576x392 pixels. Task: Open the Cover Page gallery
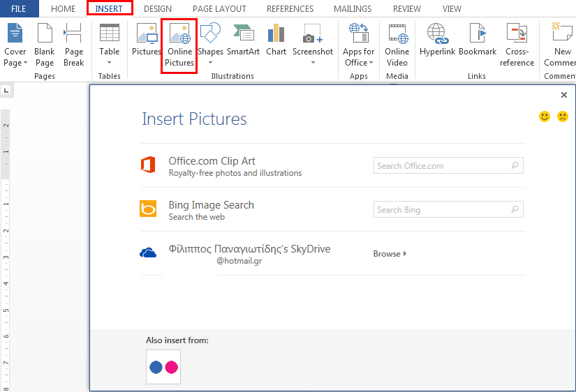[15, 45]
